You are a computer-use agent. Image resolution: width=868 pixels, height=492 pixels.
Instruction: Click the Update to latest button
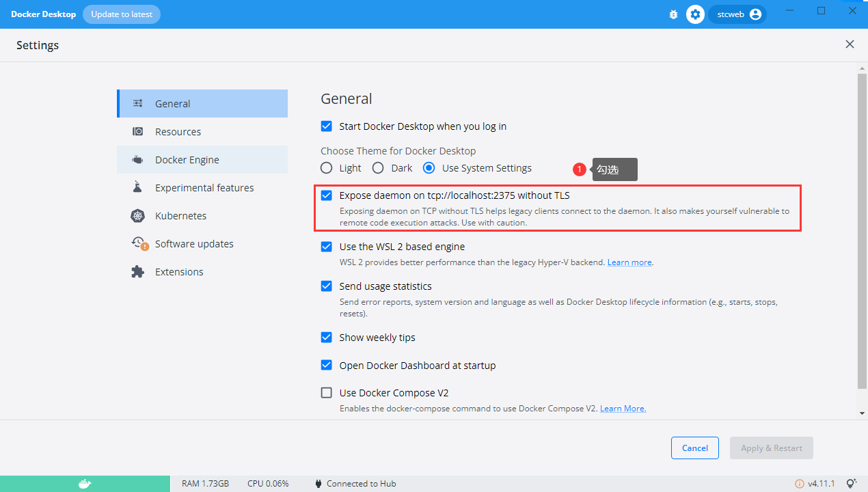click(x=122, y=14)
